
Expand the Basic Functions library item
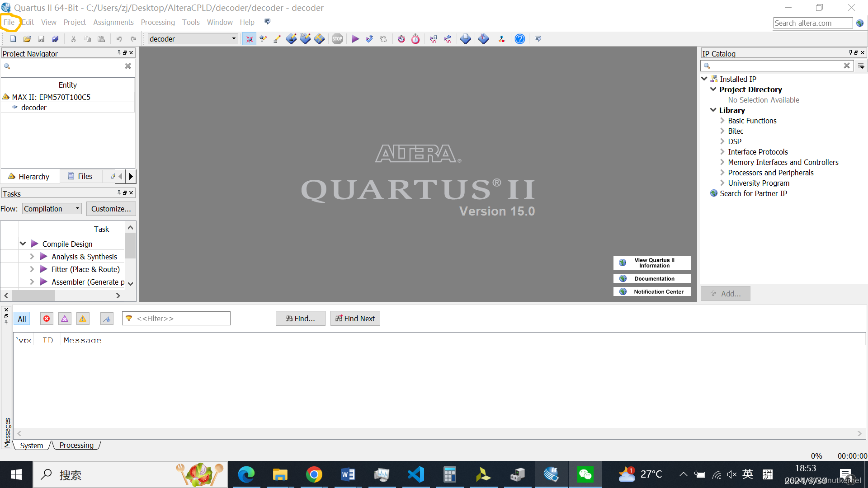pyautogui.click(x=722, y=121)
